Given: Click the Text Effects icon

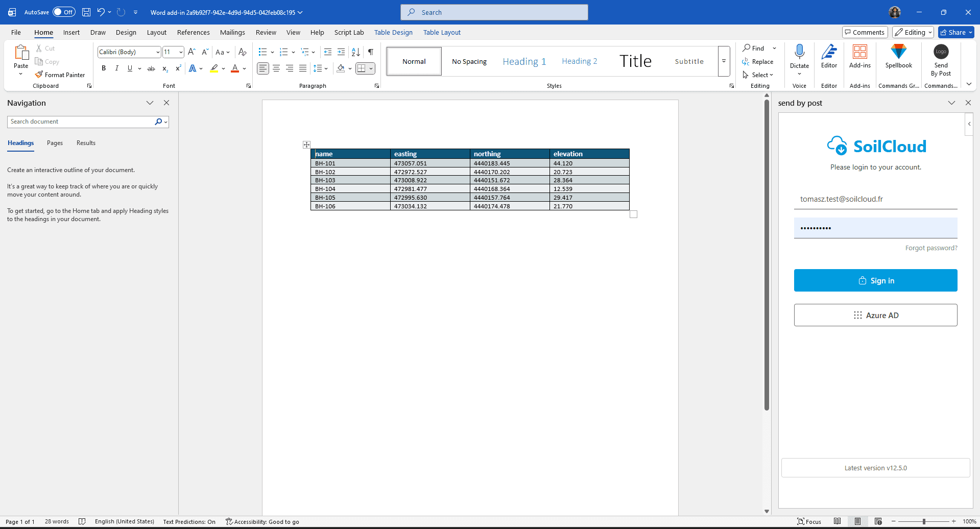Looking at the screenshot, I should point(193,68).
